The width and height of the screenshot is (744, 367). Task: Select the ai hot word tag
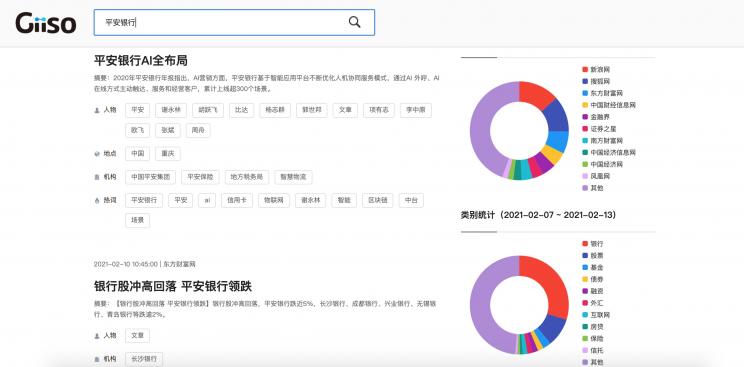pyautogui.click(x=207, y=200)
